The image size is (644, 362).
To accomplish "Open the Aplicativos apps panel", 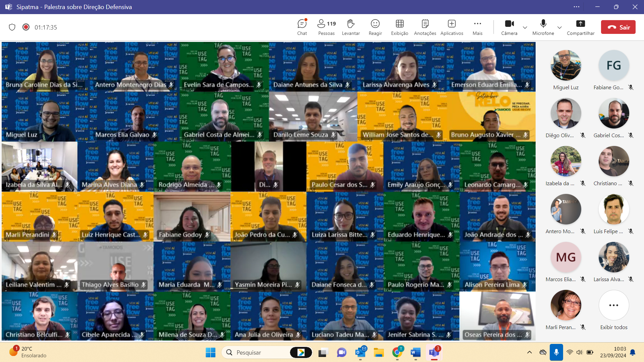I will 452,27.
